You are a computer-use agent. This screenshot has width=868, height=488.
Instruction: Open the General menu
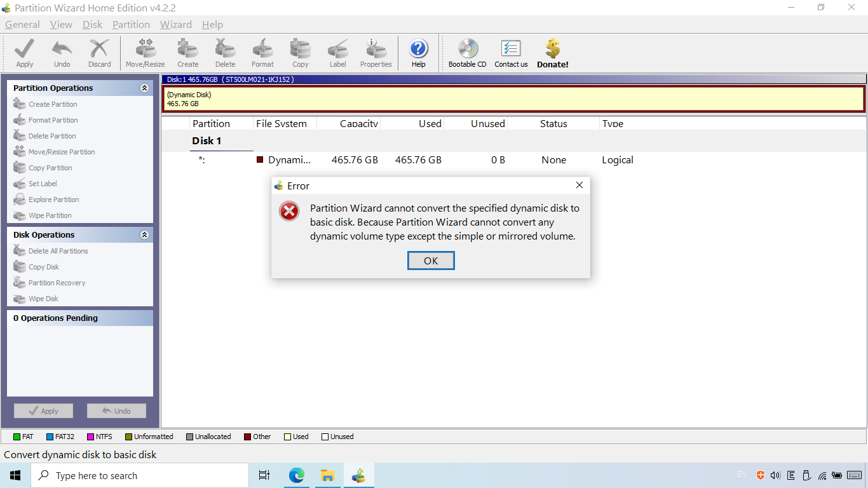[x=22, y=25]
